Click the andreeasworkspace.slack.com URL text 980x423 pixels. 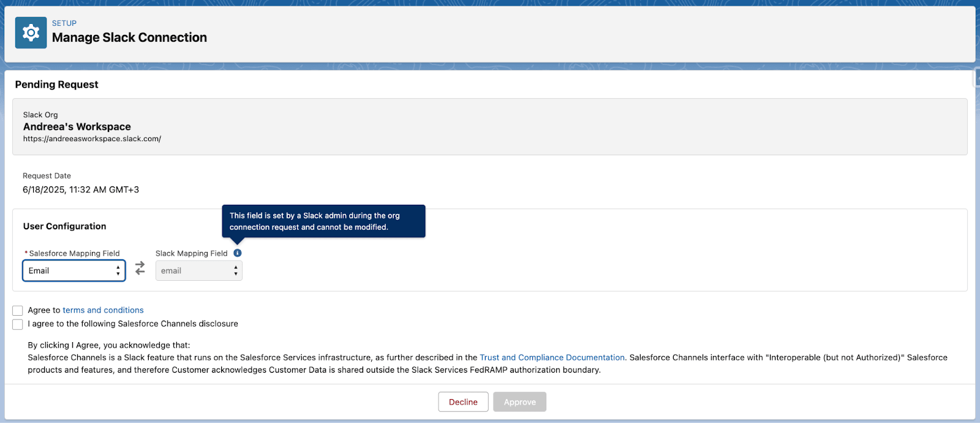coord(92,139)
